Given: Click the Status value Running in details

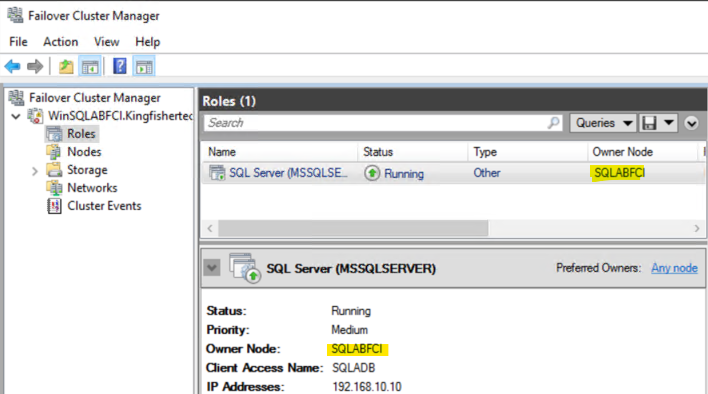Looking at the screenshot, I should coord(351,311).
